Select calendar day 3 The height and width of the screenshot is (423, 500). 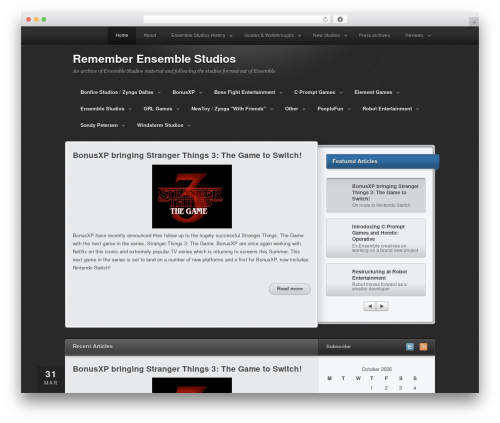click(x=400, y=388)
